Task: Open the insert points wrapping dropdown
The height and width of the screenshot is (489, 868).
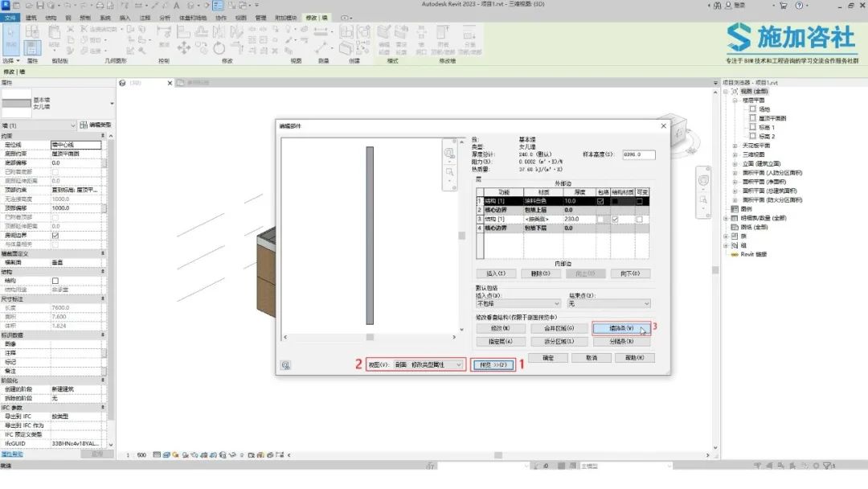Action: [518, 304]
